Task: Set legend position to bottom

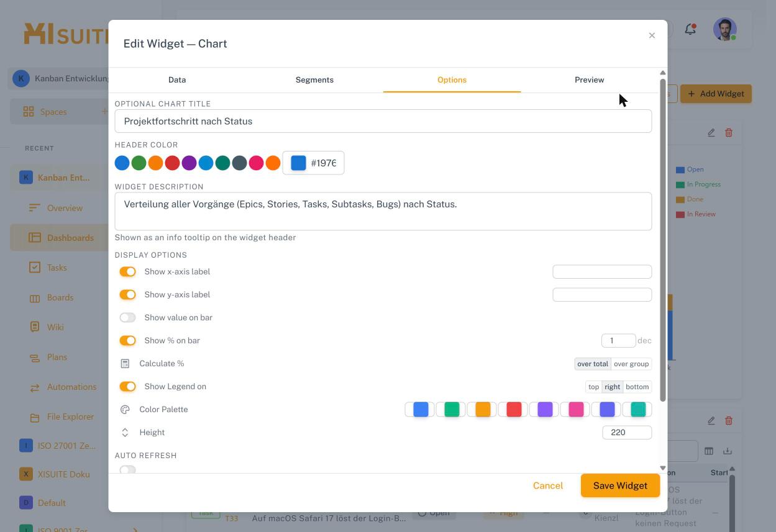Action: [x=637, y=387]
